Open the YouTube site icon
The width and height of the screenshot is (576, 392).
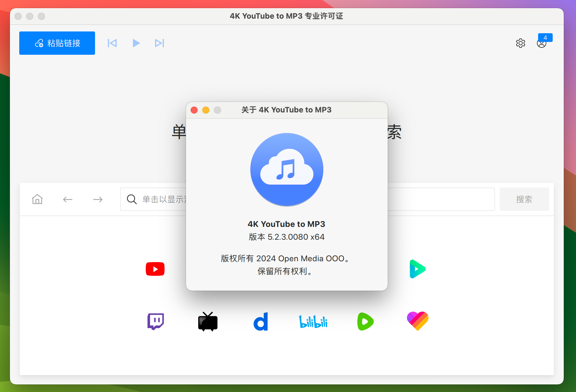point(155,269)
